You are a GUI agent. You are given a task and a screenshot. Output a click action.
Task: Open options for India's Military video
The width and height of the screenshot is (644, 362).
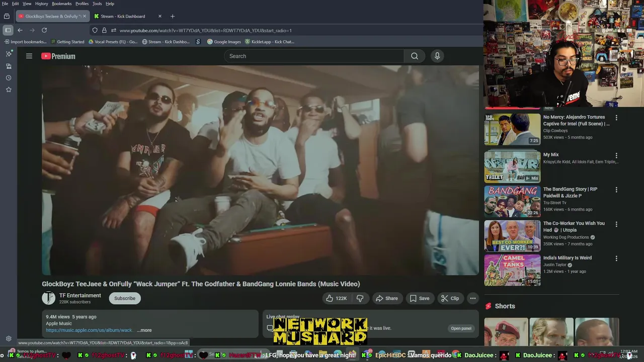[x=616, y=258]
